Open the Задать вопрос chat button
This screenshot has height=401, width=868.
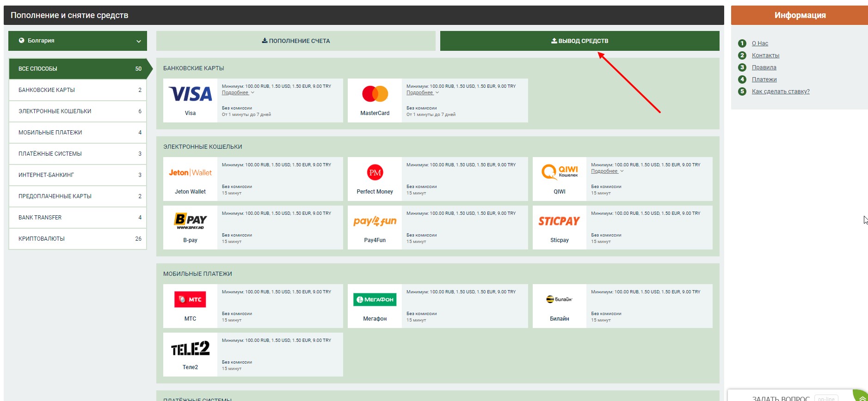tap(790, 396)
